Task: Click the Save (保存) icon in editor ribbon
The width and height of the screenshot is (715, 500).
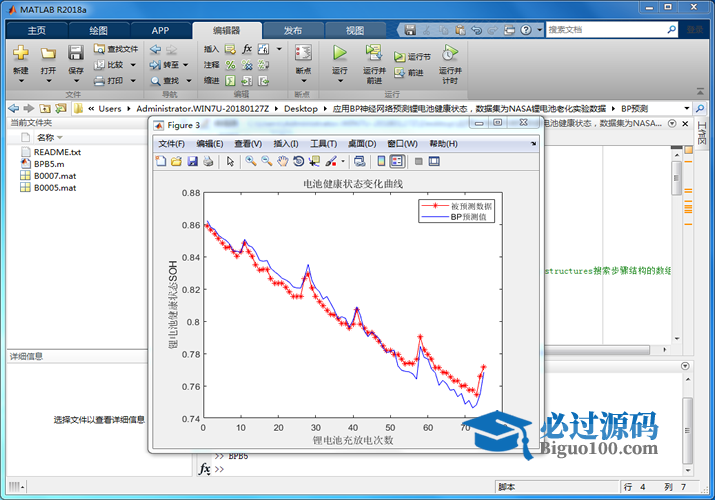Action: [x=76, y=53]
